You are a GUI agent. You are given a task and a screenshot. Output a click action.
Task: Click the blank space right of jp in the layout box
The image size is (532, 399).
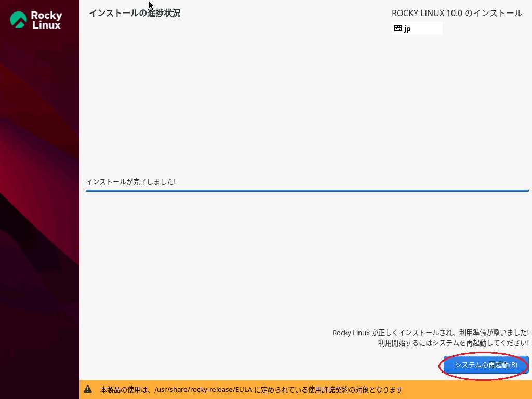tap(427, 29)
